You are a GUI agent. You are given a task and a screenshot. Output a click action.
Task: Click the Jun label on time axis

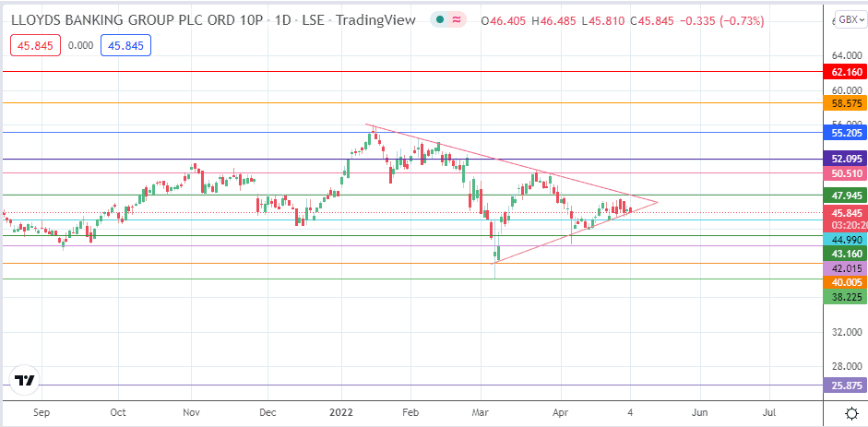tap(700, 412)
